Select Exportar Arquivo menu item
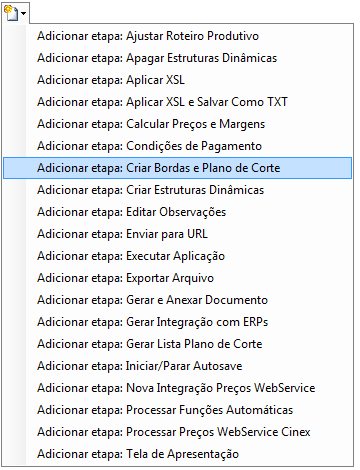This screenshot has height=470, width=360. (177, 278)
